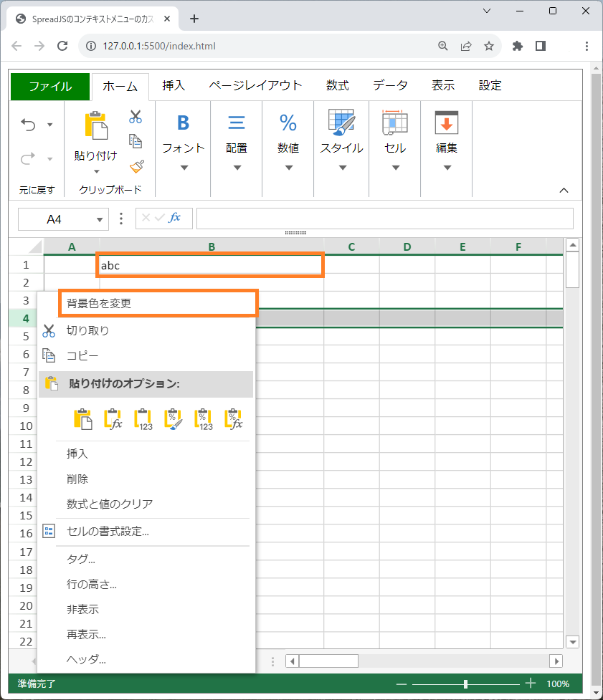Screen dimensions: 603x700
Task: Choose 再表示... in context menu
Action: point(146,634)
